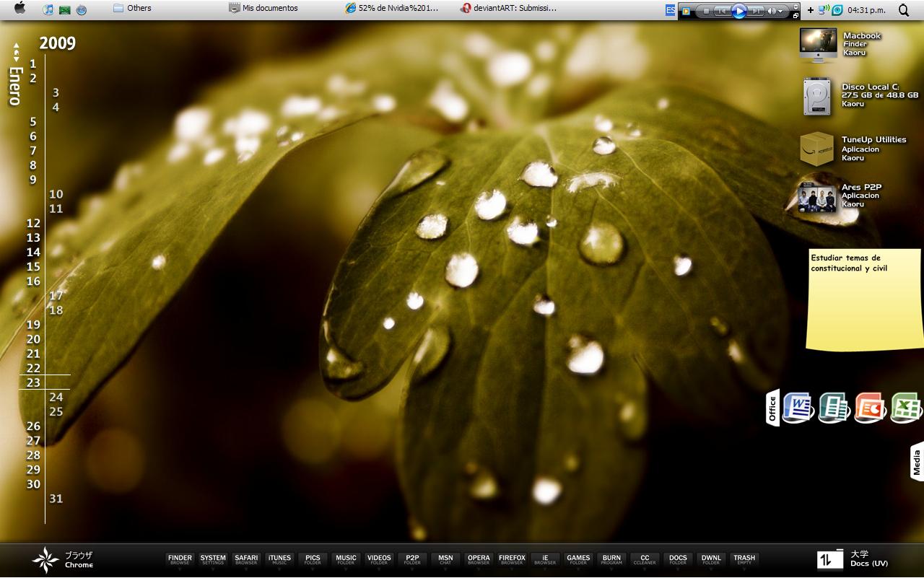Switch to the deviantART Submission taskbar window
Screen dimensions: 924x578
(x=509, y=9)
